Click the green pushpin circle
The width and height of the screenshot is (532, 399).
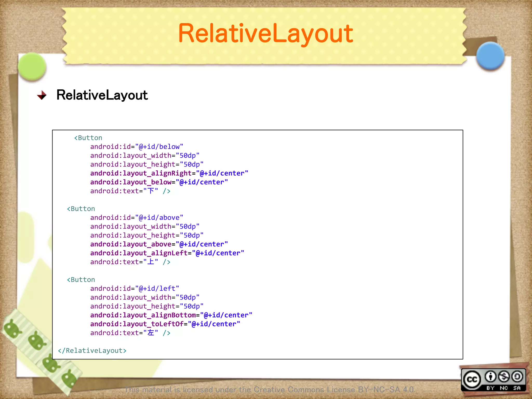(x=32, y=66)
